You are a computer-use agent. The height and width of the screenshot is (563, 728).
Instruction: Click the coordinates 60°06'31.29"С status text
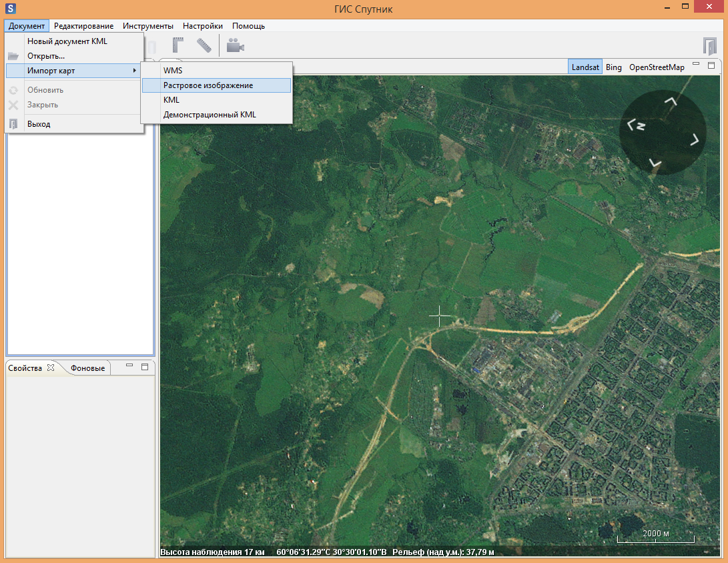coord(332,552)
